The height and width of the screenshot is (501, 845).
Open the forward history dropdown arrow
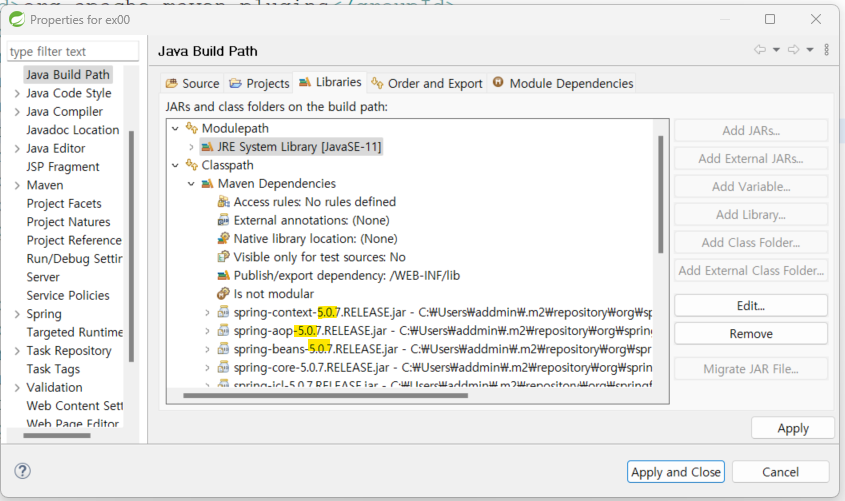[809, 50]
